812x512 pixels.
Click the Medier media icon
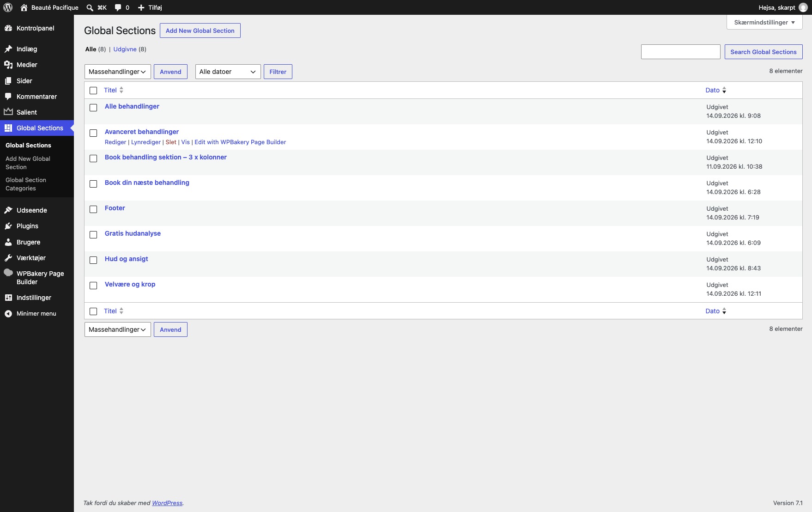[x=8, y=65]
